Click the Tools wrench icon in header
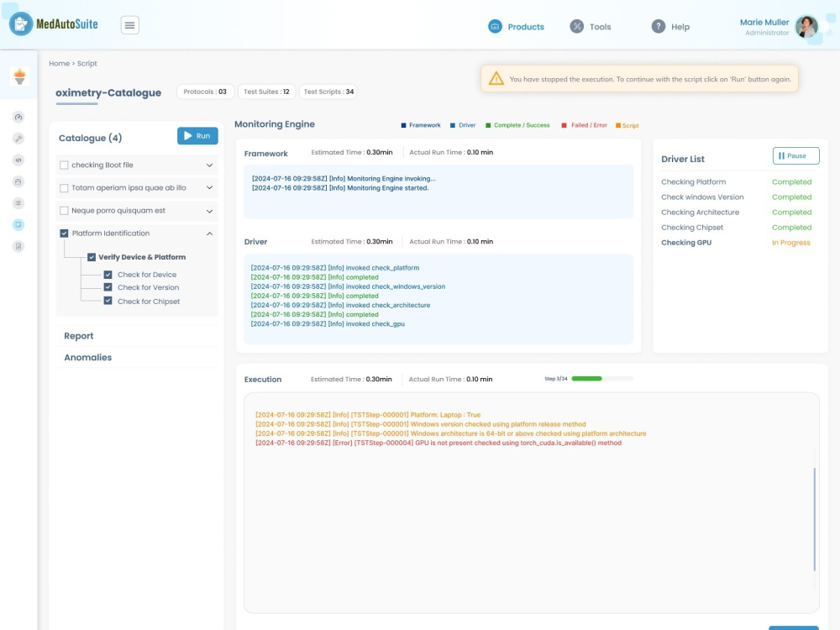 (576, 26)
